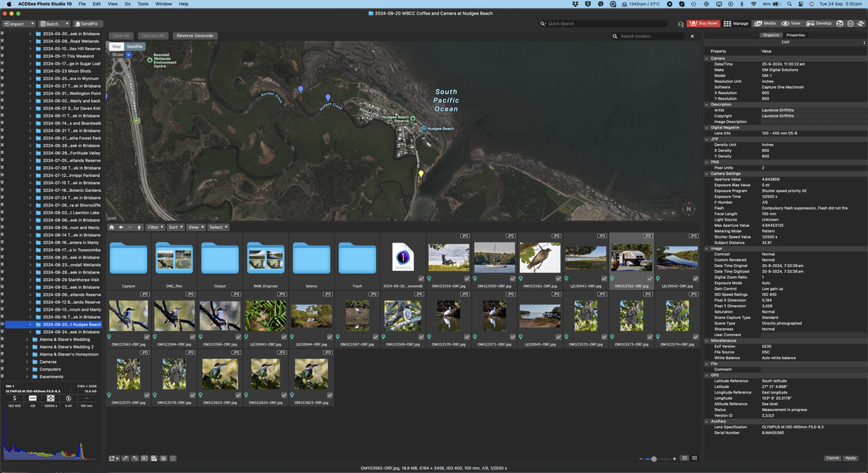Click the yellow map pin marker

pyautogui.click(x=421, y=173)
